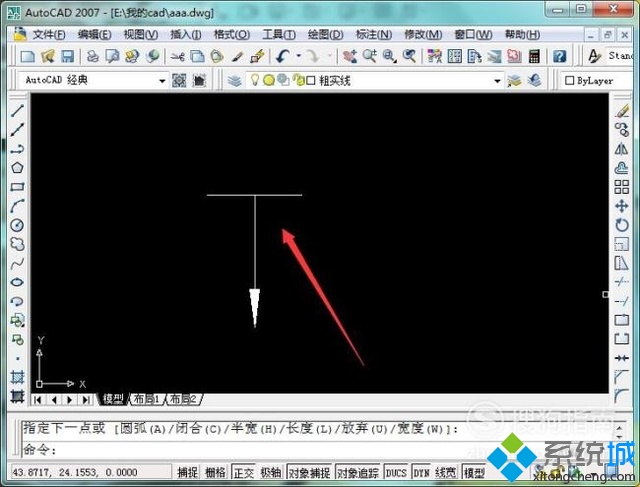Toggle 捕捉 snap mode

(x=188, y=472)
